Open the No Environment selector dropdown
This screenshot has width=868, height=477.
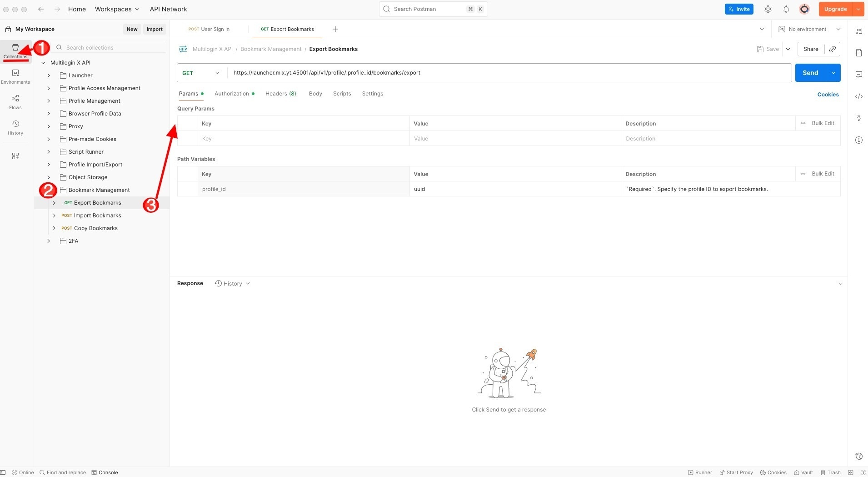(809, 29)
